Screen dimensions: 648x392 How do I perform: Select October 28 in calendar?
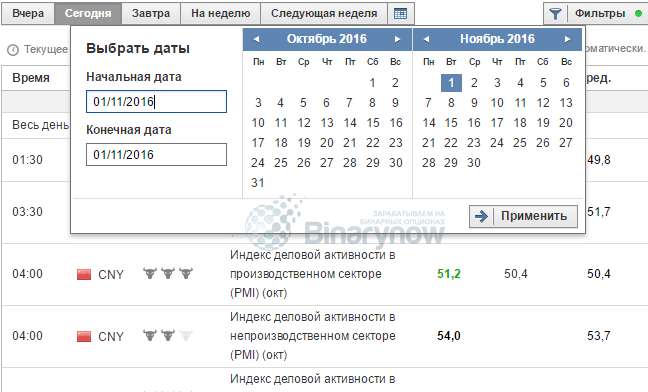tap(350, 162)
